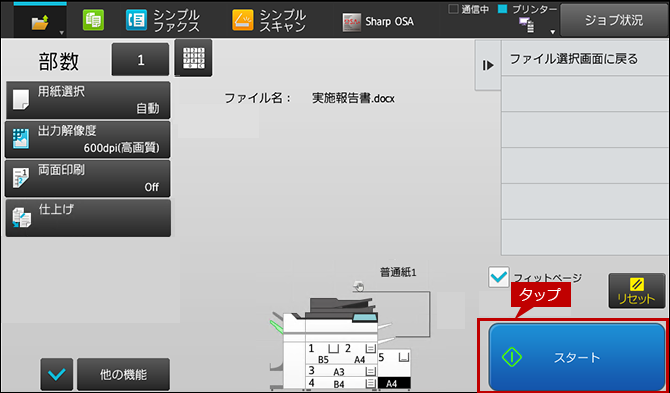
Task: Open 用紙選択 paper selection
Action: click(88, 100)
